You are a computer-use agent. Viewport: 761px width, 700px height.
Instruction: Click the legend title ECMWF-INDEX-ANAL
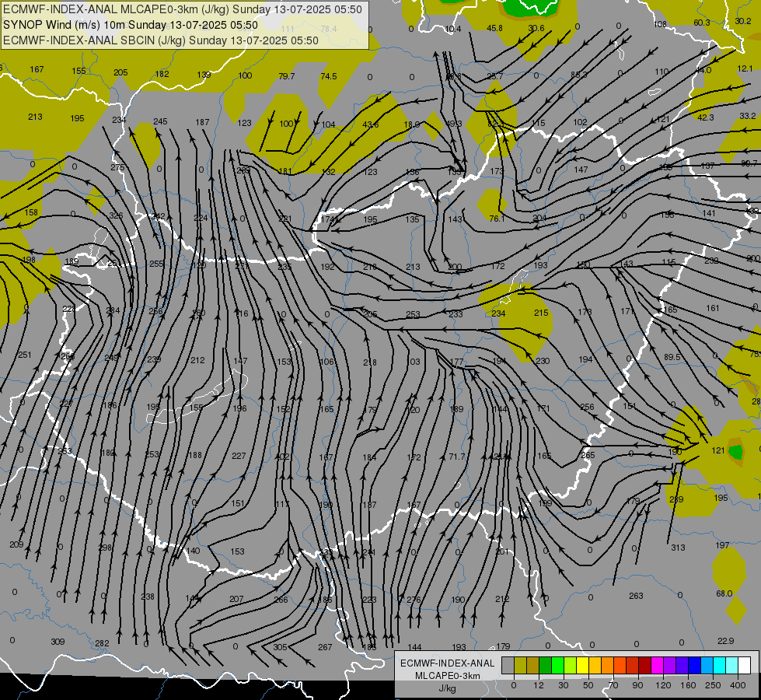[448, 663]
